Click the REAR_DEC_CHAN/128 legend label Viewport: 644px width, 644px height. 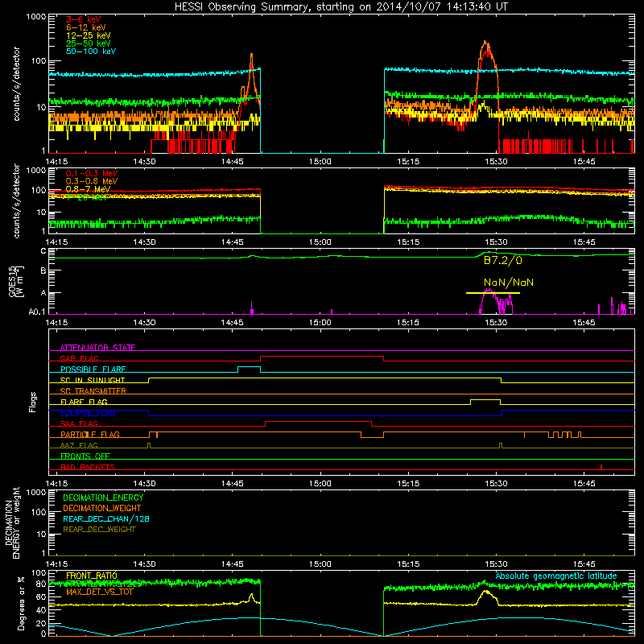click(x=106, y=518)
